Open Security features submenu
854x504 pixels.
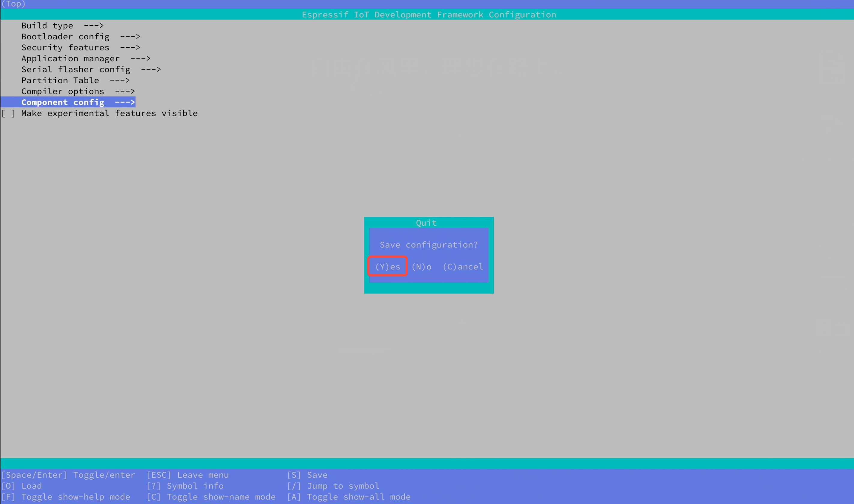point(80,47)
